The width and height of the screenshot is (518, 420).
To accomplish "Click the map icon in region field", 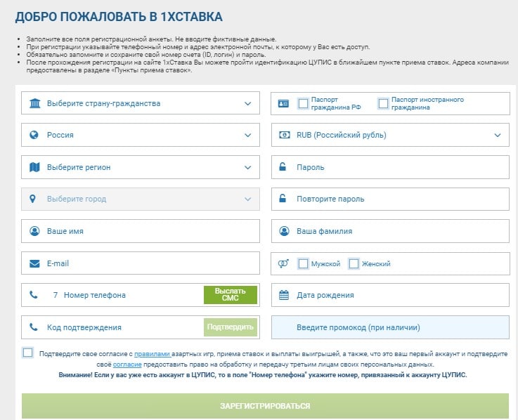I will tap(34, 167).
